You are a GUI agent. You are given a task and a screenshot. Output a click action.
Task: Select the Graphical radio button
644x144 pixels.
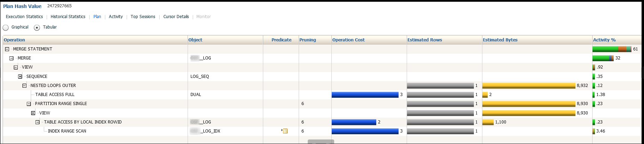(x=6, y=27)
